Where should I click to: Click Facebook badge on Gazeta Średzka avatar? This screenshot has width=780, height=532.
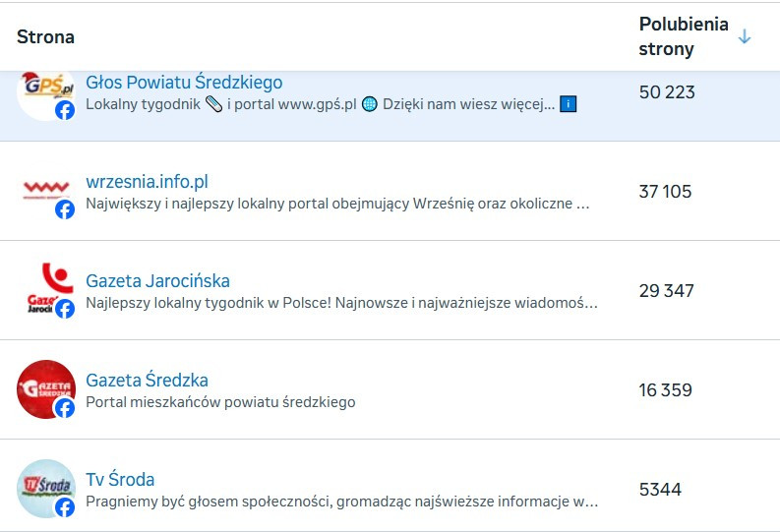(x=65, y=408)
